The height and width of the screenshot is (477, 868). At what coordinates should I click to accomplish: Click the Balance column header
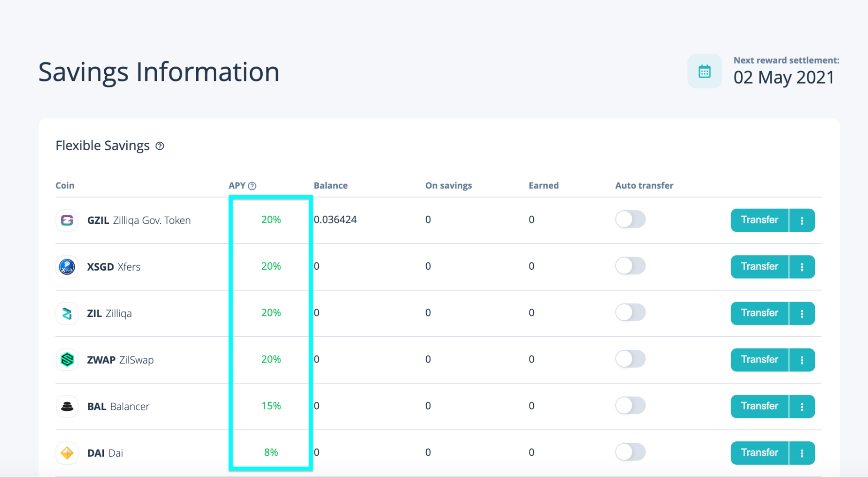(x=331, y=185)
